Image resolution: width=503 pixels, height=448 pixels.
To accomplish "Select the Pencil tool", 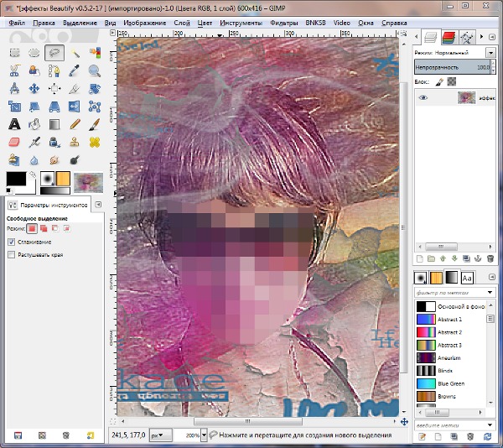I will pyautogui.click(x=75, y=124).
